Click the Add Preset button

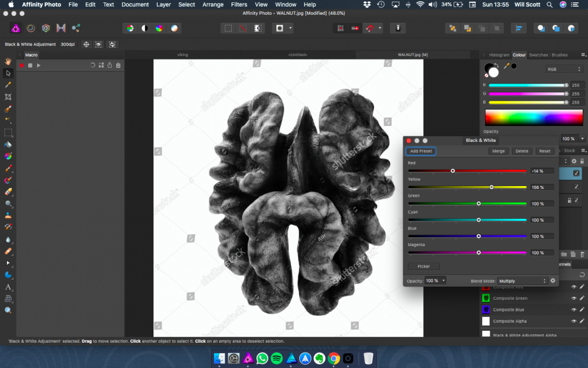click(420, 151)
